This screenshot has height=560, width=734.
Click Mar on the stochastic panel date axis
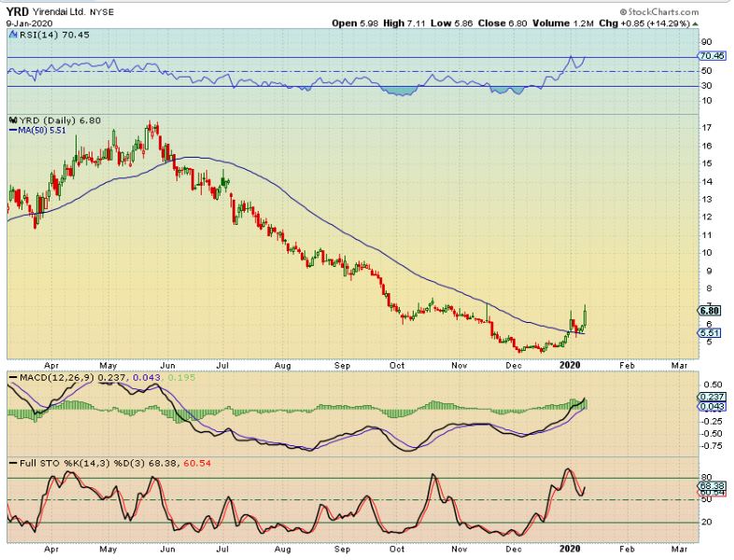(679, 549)
